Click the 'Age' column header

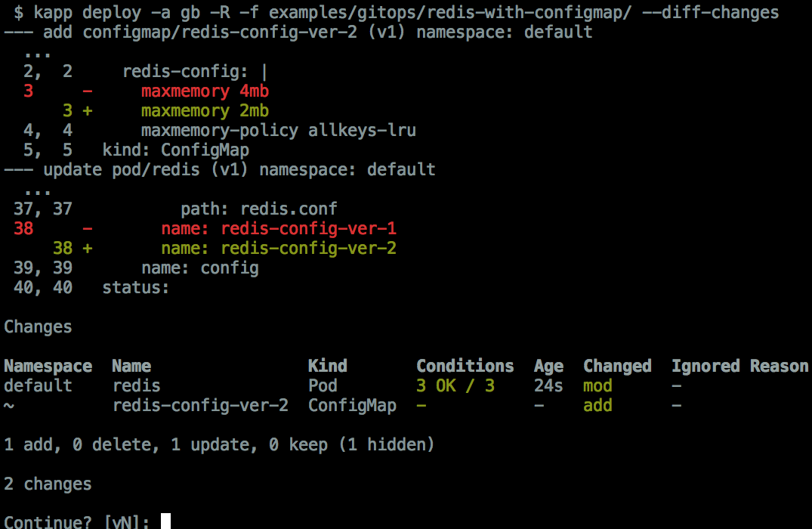point(548,367)
